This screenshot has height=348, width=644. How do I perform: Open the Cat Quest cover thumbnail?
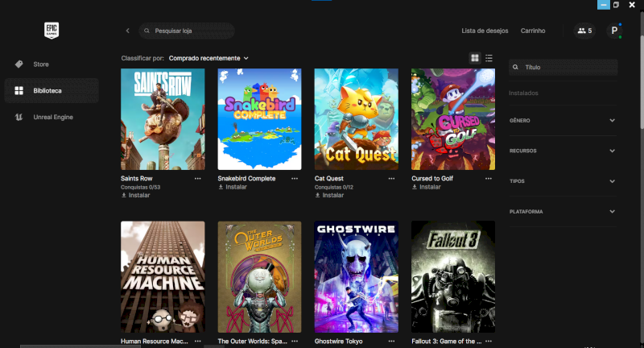click(356, 119)
